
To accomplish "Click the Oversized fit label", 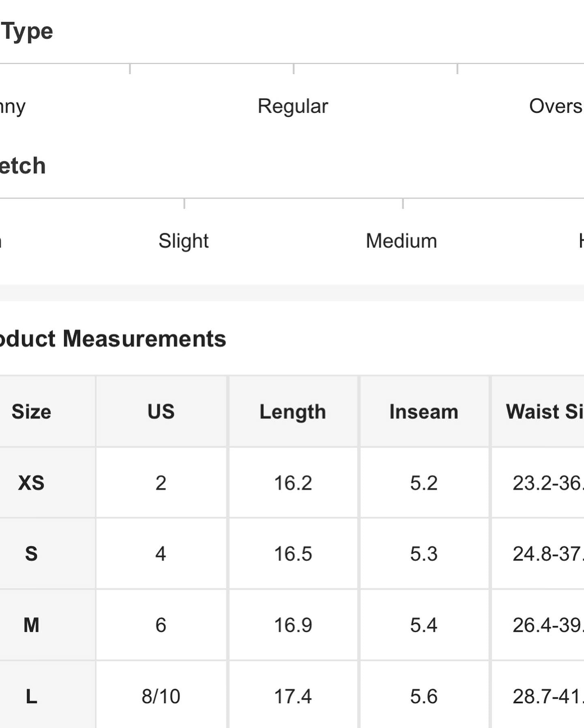I will point(556,106).
